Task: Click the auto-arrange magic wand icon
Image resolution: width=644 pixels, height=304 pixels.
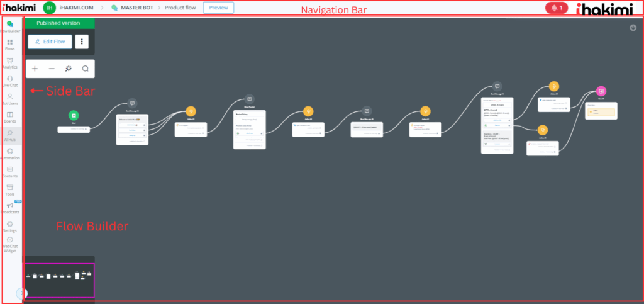Action: [69, 69]
